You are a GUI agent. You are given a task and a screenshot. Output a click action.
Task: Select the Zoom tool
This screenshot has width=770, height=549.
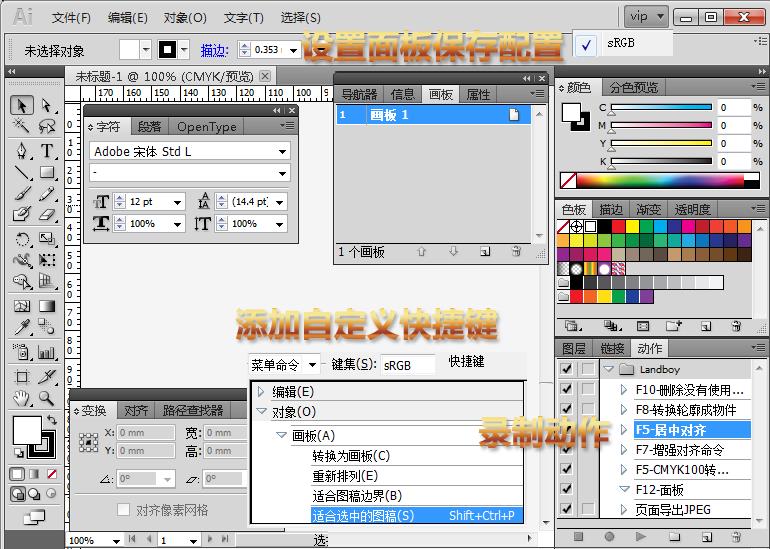tap(47, 398)
